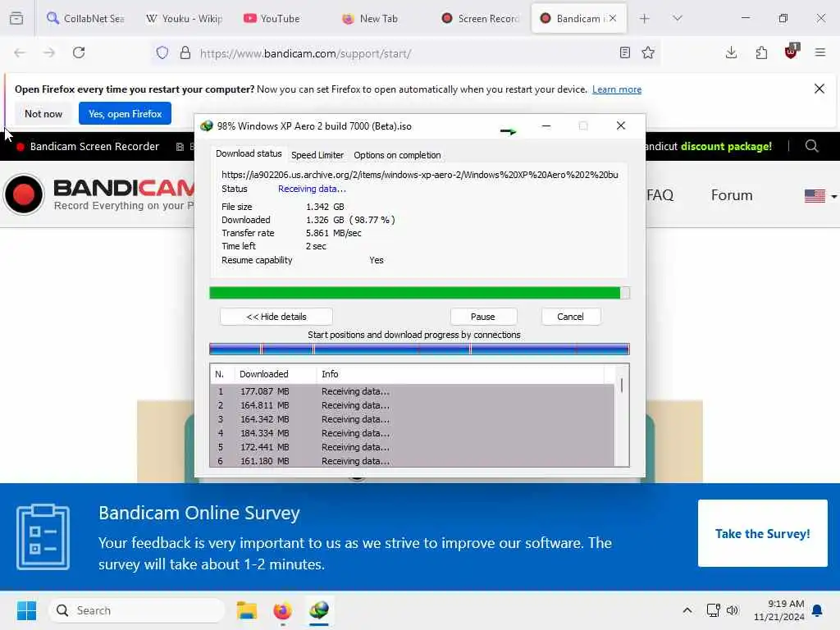This screenshot has width=840, height=630.
Task: Click the download dialog title icon
Action: pos(206,126)
